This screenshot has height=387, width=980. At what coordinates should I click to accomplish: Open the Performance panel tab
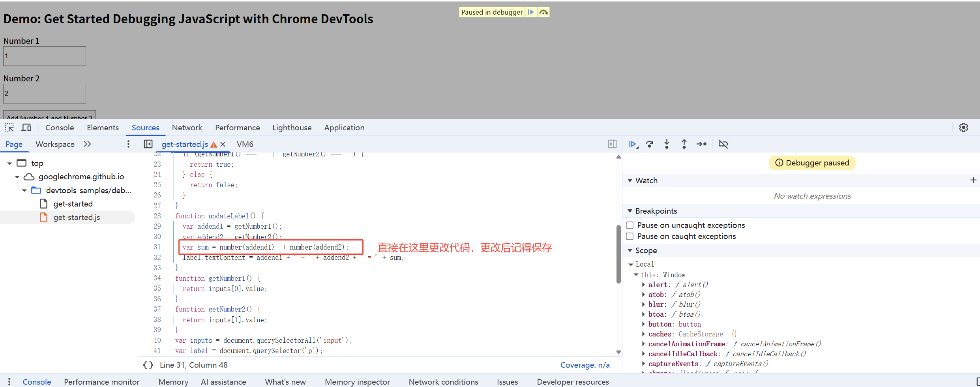238,128
